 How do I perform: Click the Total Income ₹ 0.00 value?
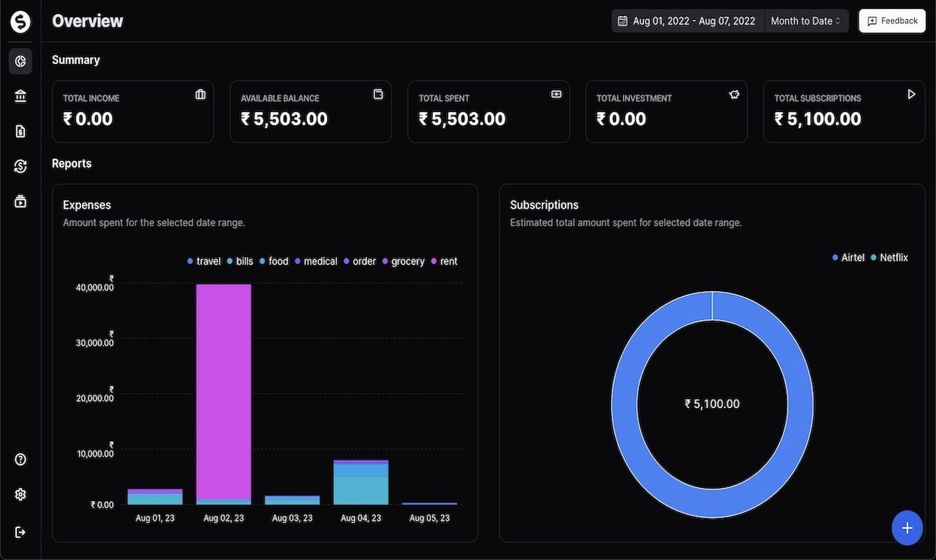(88, 119)
